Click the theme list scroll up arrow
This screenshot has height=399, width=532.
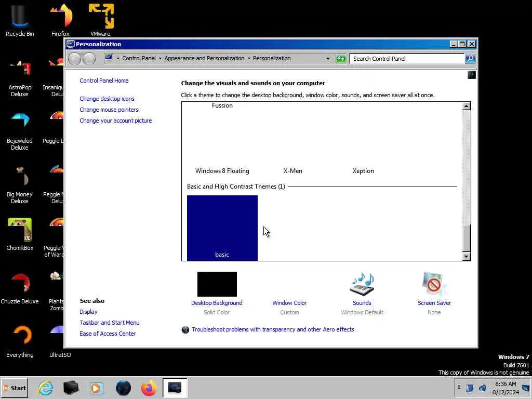pyautogui.click(x=467, y=106)
